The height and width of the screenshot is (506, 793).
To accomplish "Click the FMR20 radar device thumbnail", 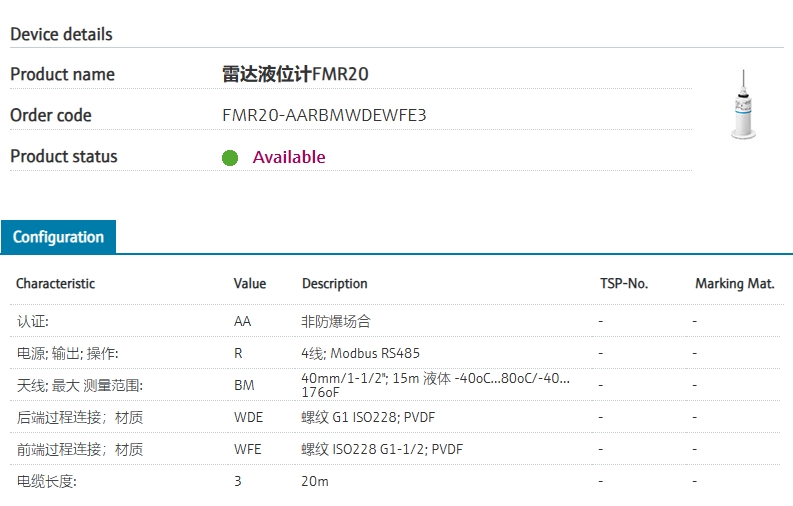I will (x=743, y=105).
